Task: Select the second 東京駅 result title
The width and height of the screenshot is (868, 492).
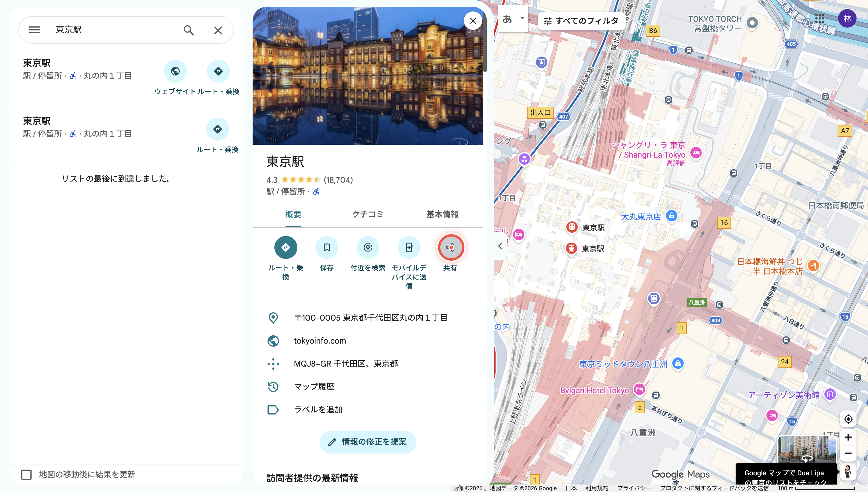Action: (37, 121)
